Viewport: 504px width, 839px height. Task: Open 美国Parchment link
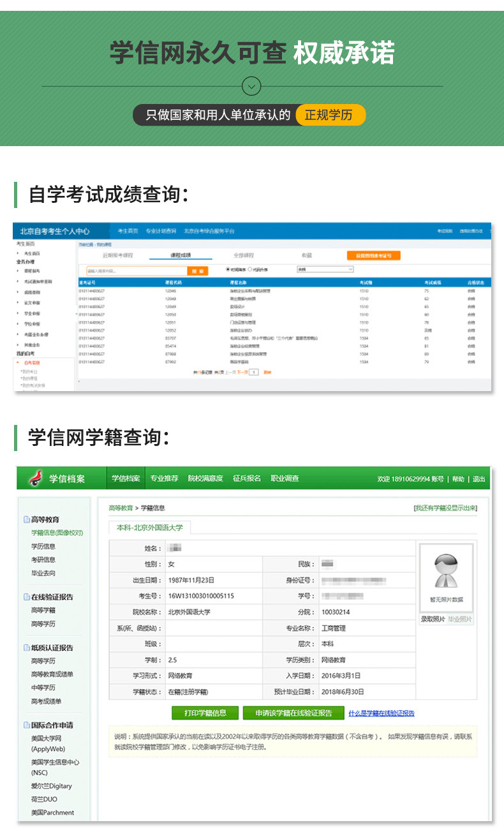pos(52,813)
